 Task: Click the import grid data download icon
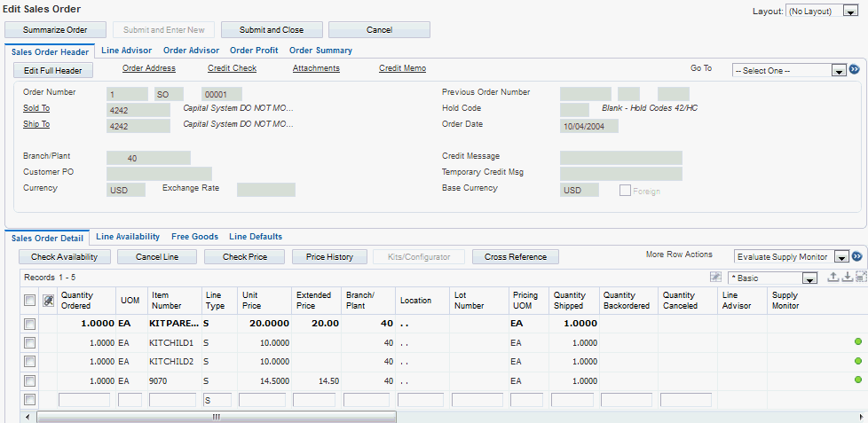(847, 278)
